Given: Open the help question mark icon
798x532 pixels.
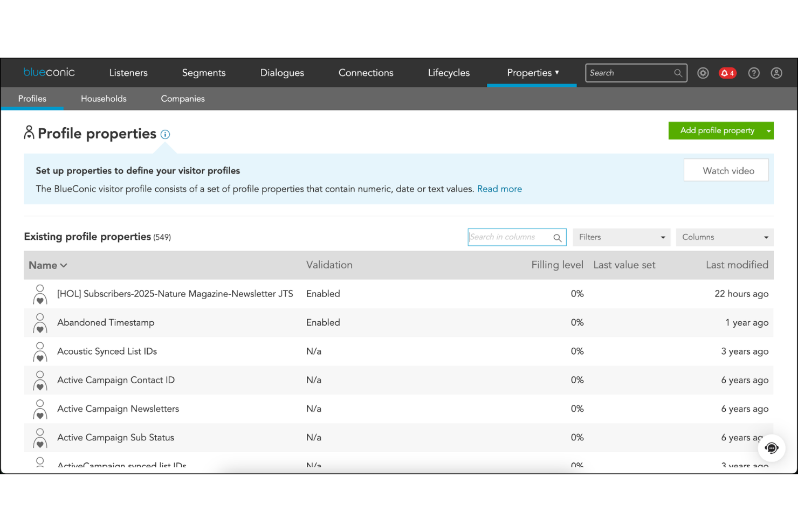Looking at the screenshot, I should tap(754, 73).
